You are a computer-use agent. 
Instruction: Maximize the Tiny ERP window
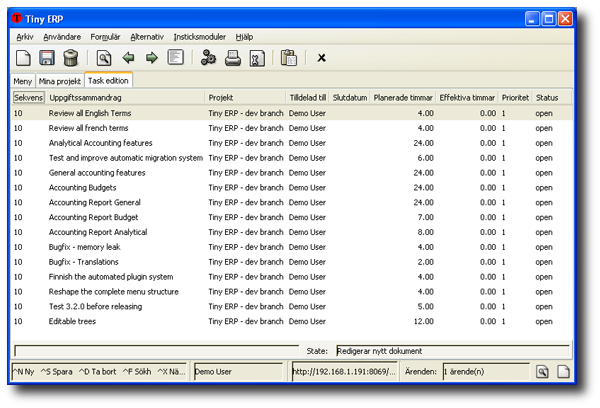tap(548, 19)
